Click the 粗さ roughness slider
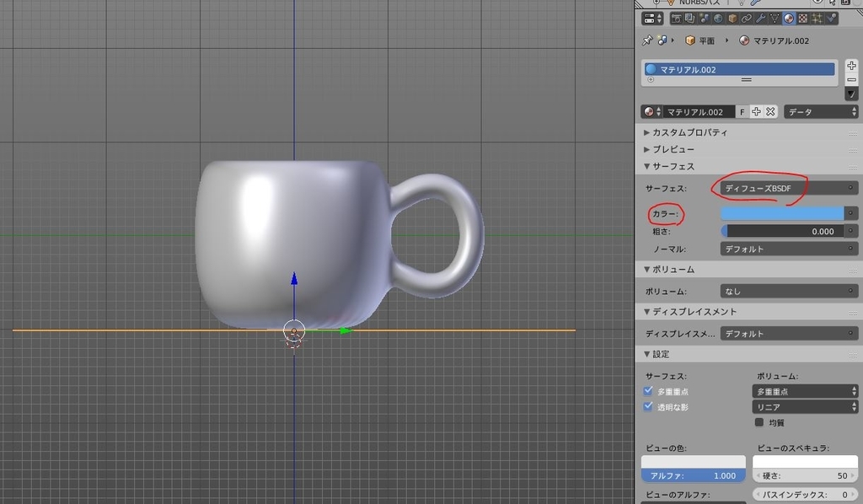This screenshot has width=863, height=504. click(782, 232)
